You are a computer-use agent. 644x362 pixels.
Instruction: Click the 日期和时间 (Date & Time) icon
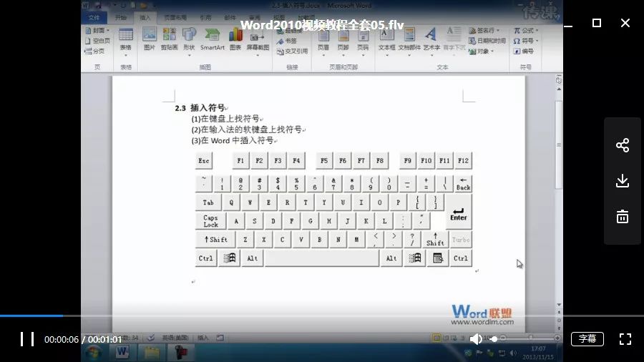coord(487,41)
